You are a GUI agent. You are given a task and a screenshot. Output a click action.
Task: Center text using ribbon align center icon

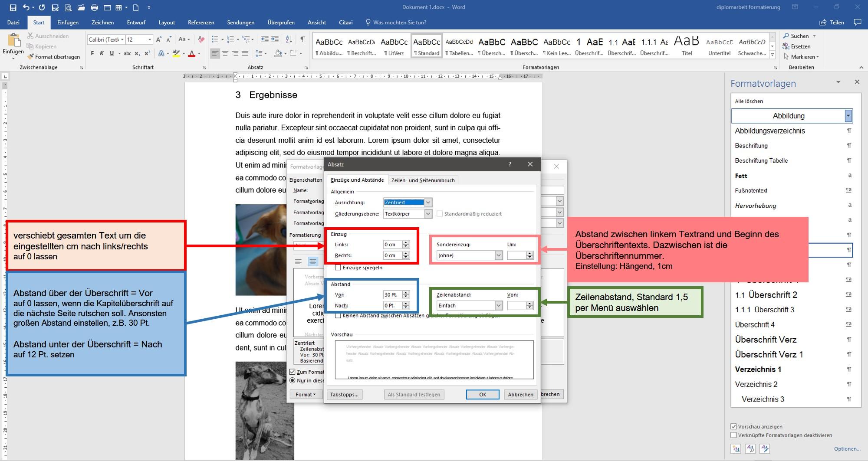click(225, 53)
